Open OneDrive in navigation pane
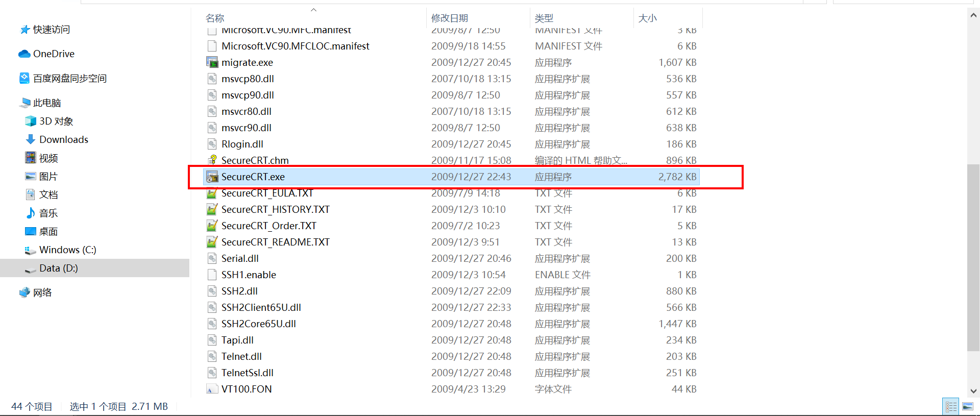Screen dimensions: 980x416 pyautogui.click(x=54, y=54)
